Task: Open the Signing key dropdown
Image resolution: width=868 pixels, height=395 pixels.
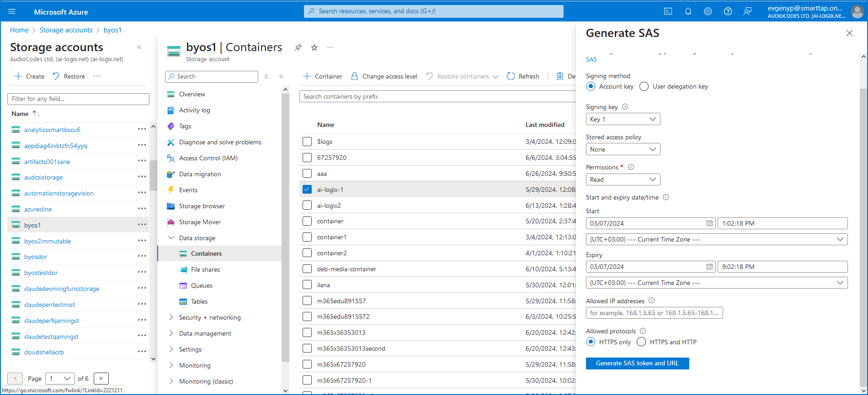Action: coord(623,119)
